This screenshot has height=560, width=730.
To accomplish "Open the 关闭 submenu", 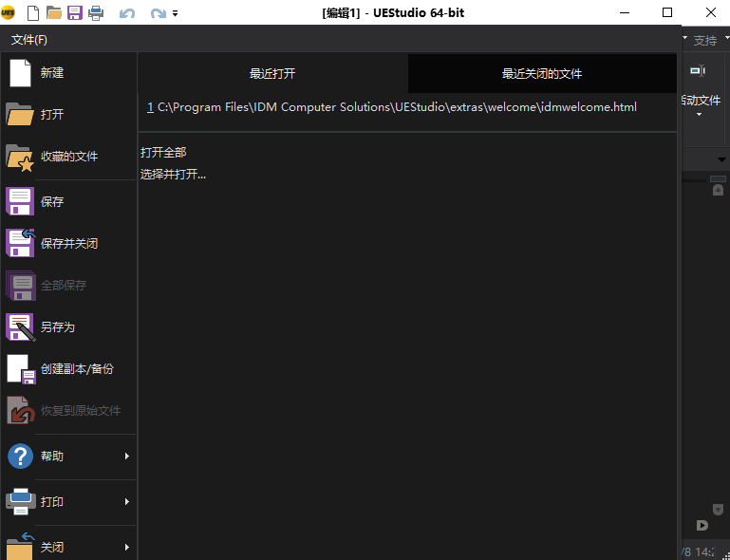I will (x=68, y=545).
